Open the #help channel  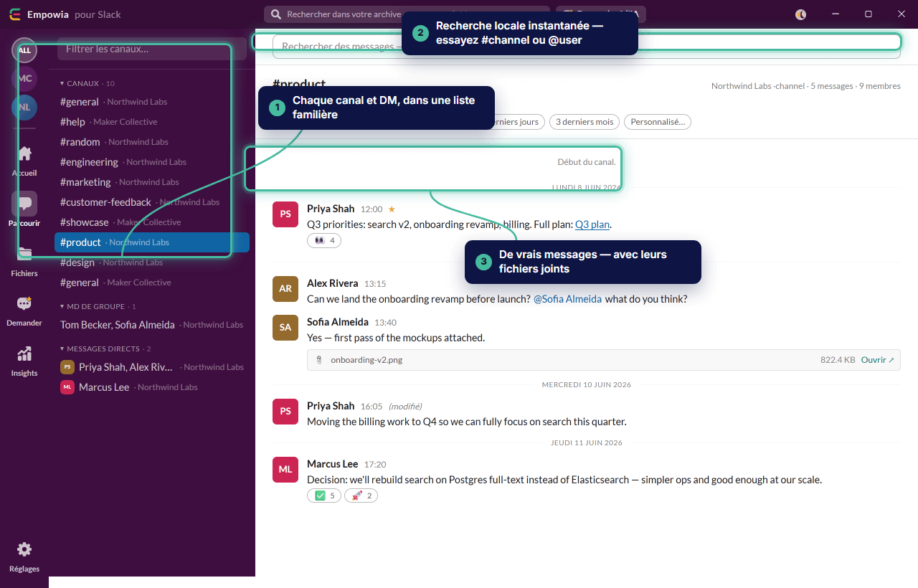pyautogui.click(x=152, y=122)
